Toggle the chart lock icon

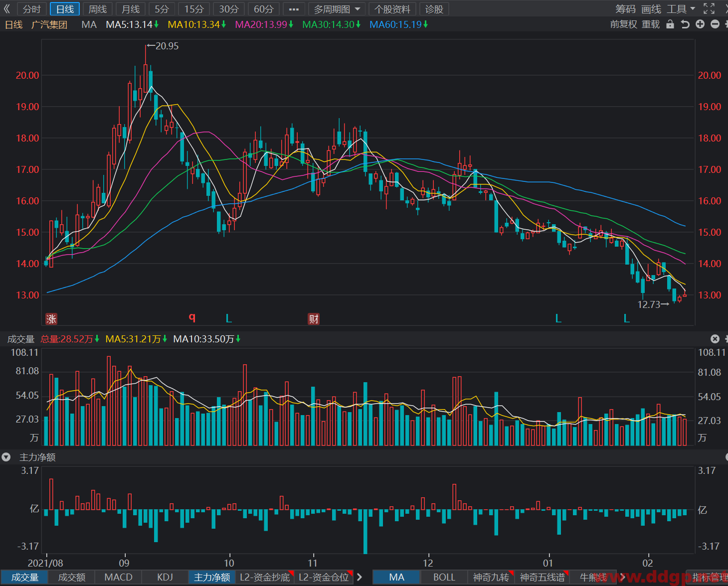click(670, 24)
